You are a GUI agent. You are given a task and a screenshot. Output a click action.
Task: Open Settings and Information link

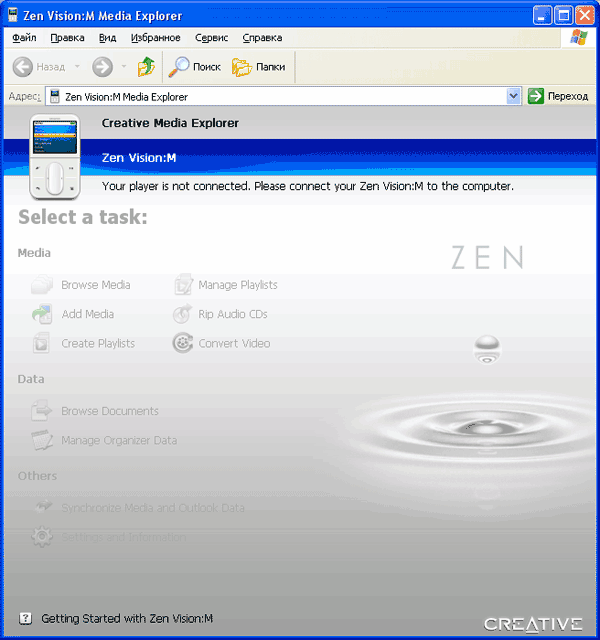coord(124,537)
